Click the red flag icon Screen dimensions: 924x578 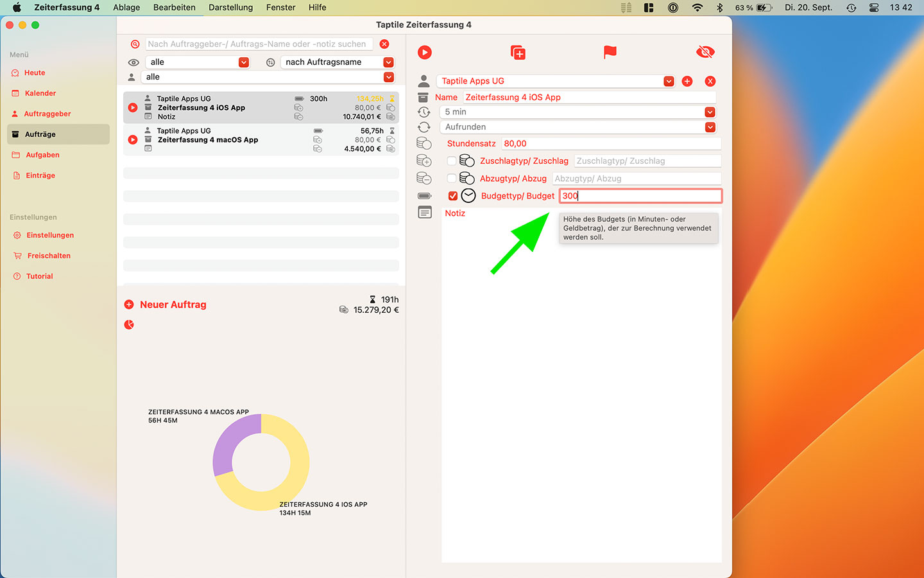pyautogui.click(x=610, y=52)
